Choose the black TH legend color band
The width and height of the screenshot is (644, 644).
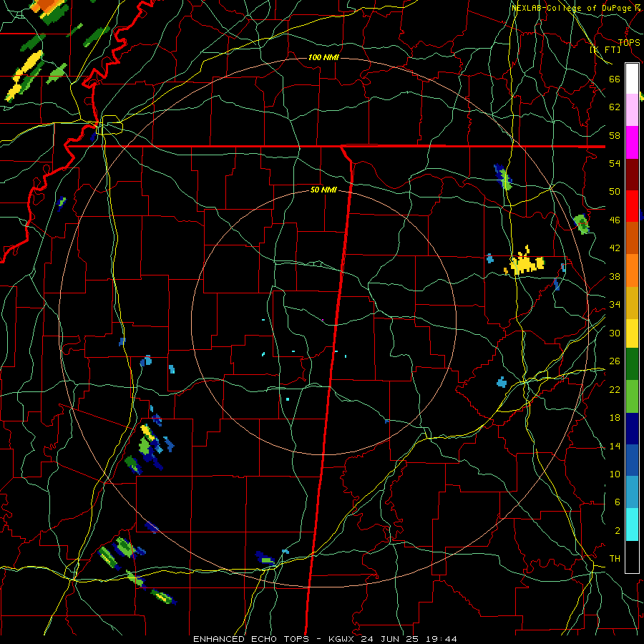tap(632, 557)
